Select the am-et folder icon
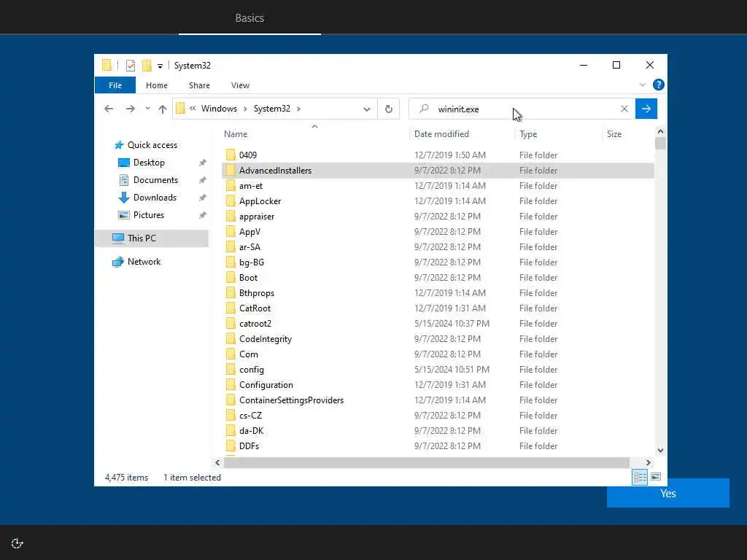747x560 pixels. click(x=231, y=186)
